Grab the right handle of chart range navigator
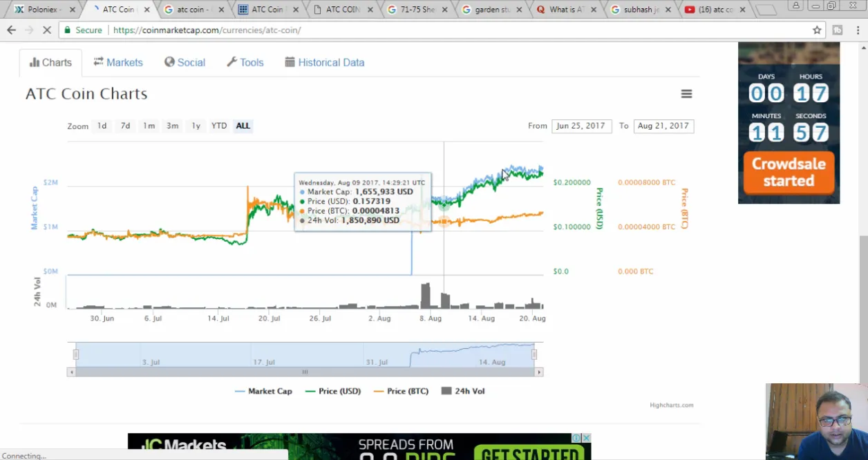The height and width of the screenshot is (460, 868). (534, 354)
